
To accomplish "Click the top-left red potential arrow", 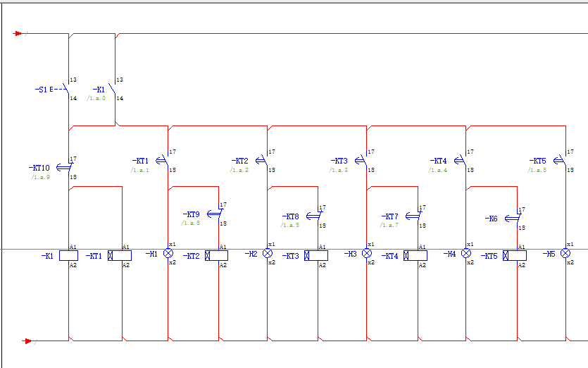I will pyautogui.click(x=20, y=33).
